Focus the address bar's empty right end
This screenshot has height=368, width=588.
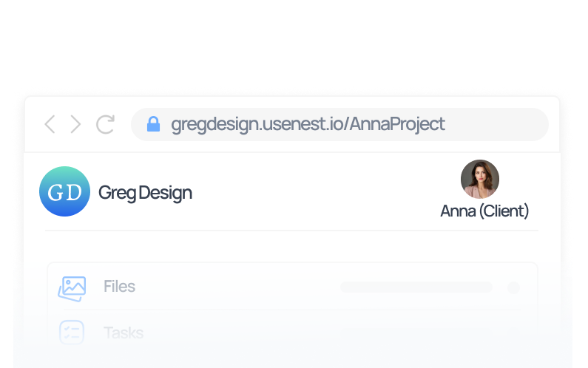click(503, 124)
